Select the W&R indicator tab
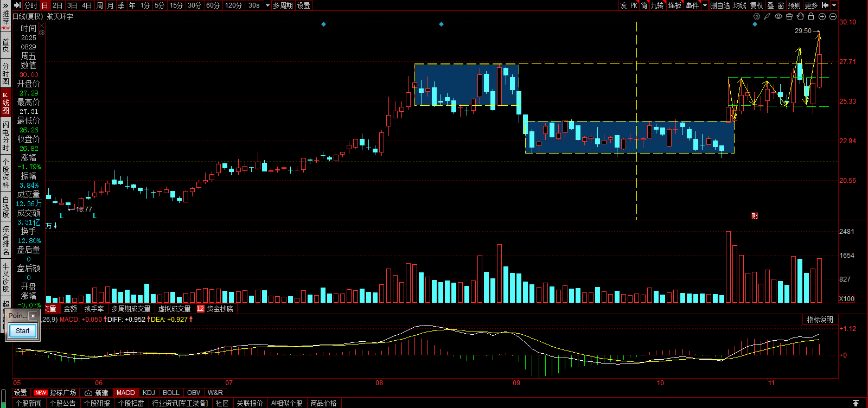Image resolution: width=868 pixels, height=408 pixels. 215,392
